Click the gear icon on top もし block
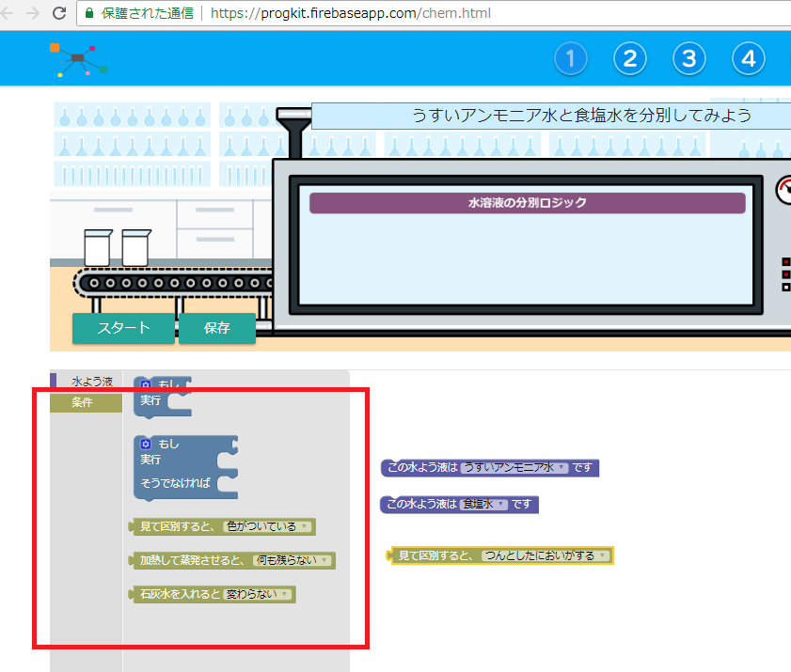Viewport: 791px width, 672px height. tap(146, 384)
